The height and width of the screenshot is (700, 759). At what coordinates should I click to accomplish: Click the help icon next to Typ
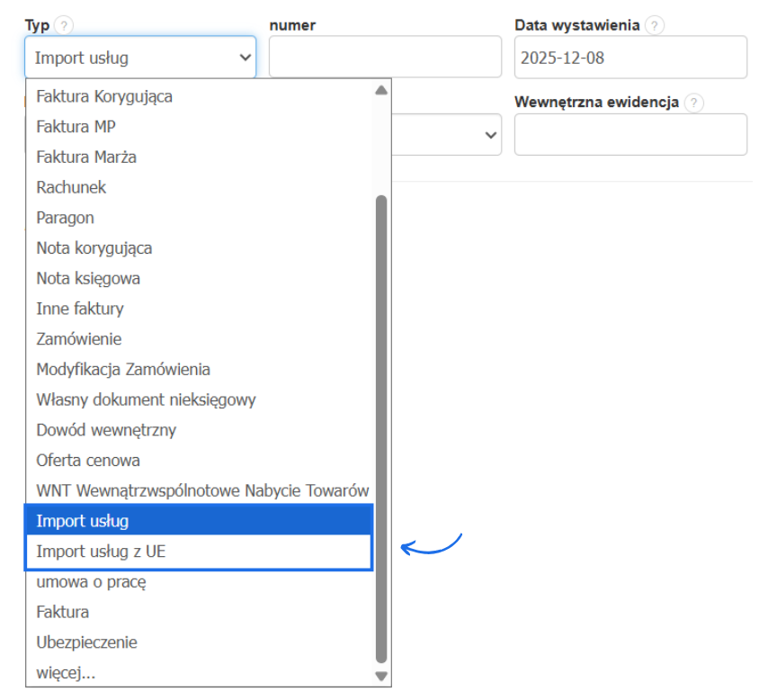(x=63, y=26)
